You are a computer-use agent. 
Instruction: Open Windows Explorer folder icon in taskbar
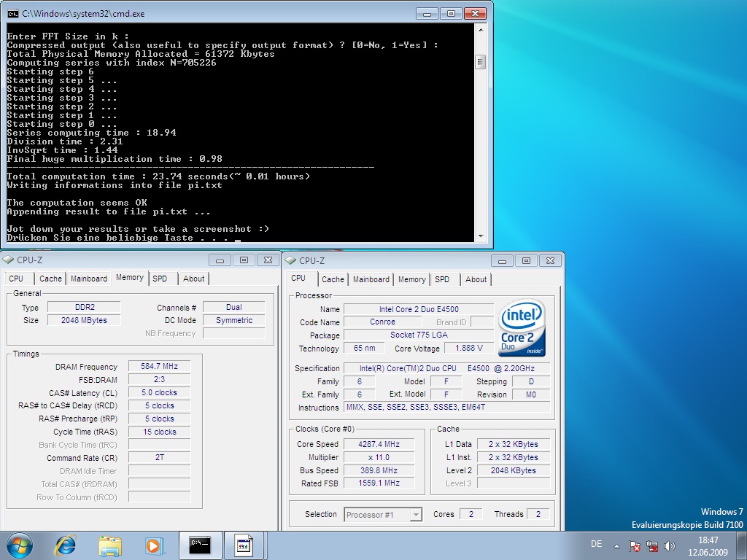pyautogui.click(x=110, y=545)
